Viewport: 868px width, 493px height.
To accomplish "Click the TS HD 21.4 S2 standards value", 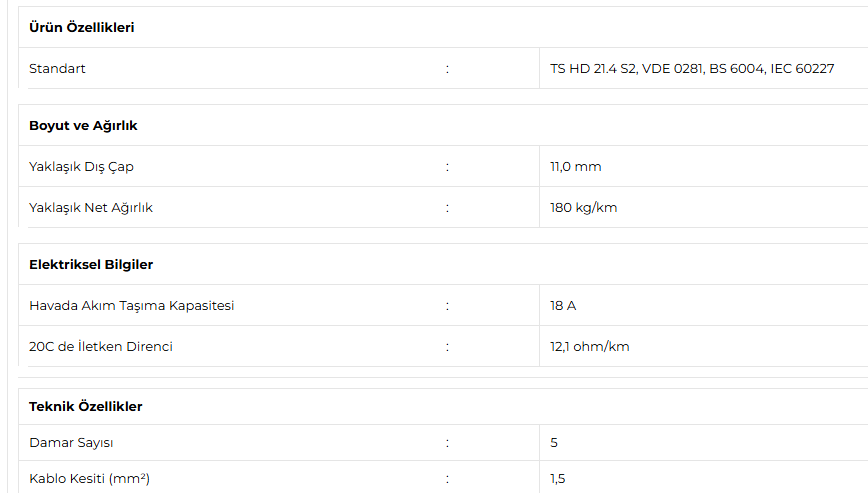I will [692, 69].
